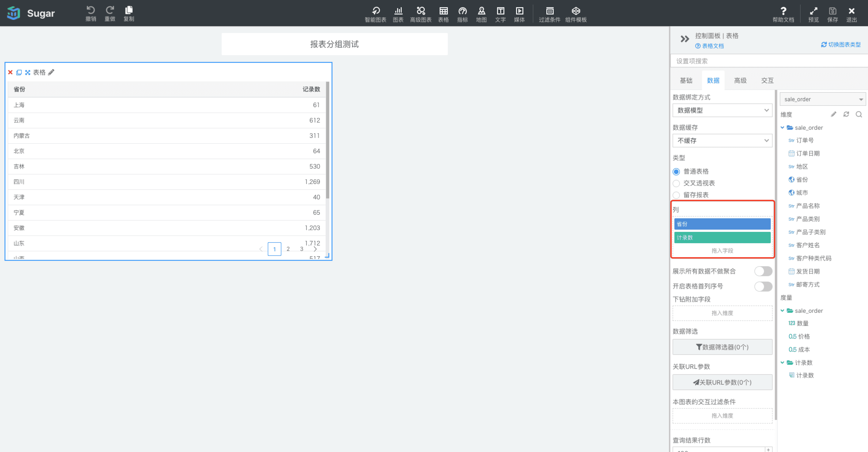
Task: Open the sale_order data model dropdown
Action: [823, 99]
